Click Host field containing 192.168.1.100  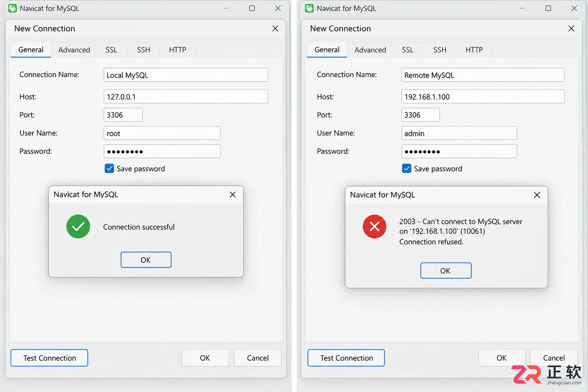483,97
